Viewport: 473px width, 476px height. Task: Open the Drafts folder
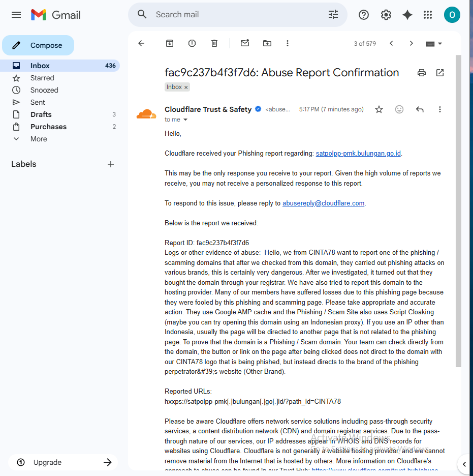click(60, 114)
